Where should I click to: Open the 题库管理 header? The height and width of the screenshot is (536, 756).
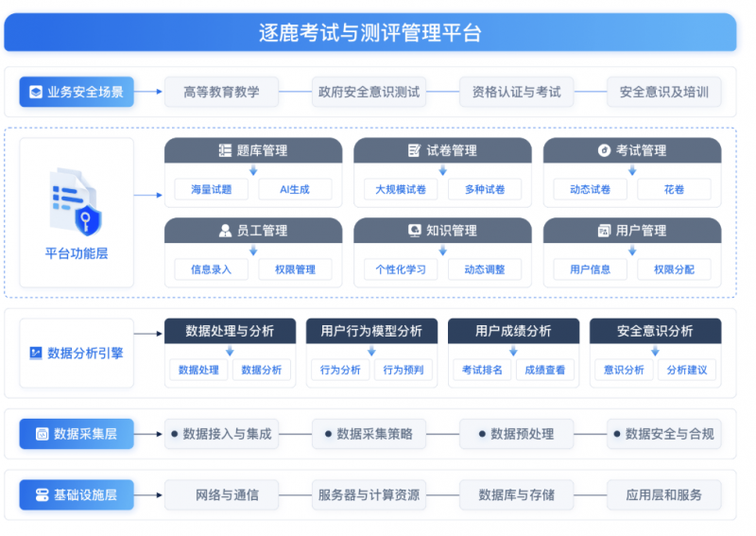(253, 150)
